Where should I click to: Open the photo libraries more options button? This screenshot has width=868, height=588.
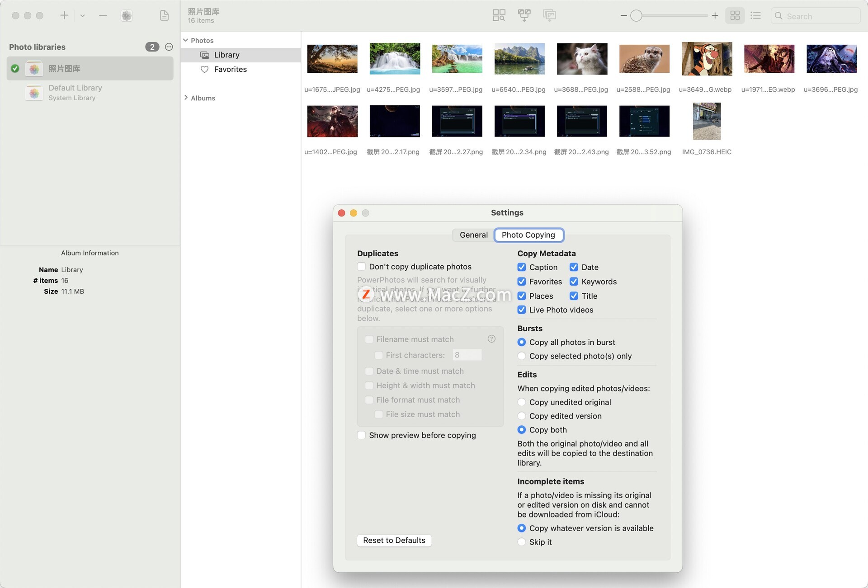(x=169, y=47)
